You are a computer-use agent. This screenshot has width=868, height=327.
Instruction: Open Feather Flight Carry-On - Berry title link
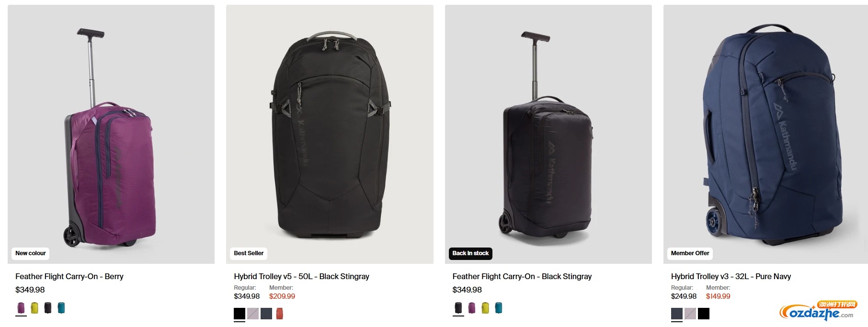point(69,276)
